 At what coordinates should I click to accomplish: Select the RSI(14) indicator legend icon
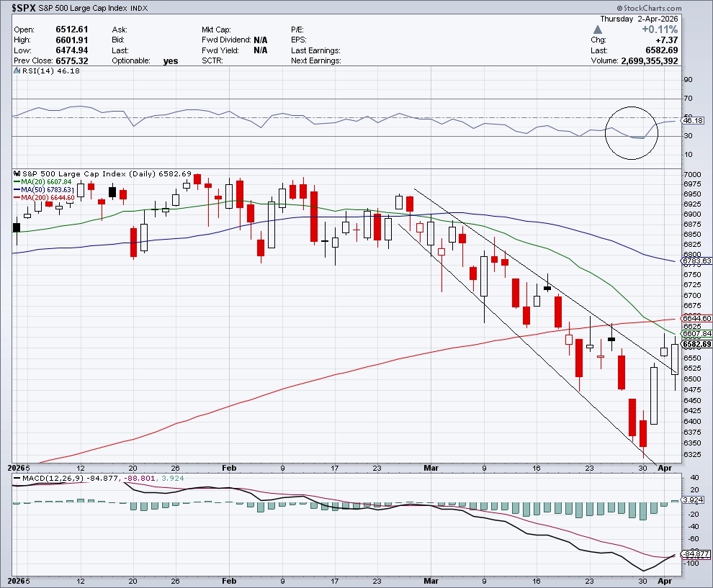[x=17, y=89]
